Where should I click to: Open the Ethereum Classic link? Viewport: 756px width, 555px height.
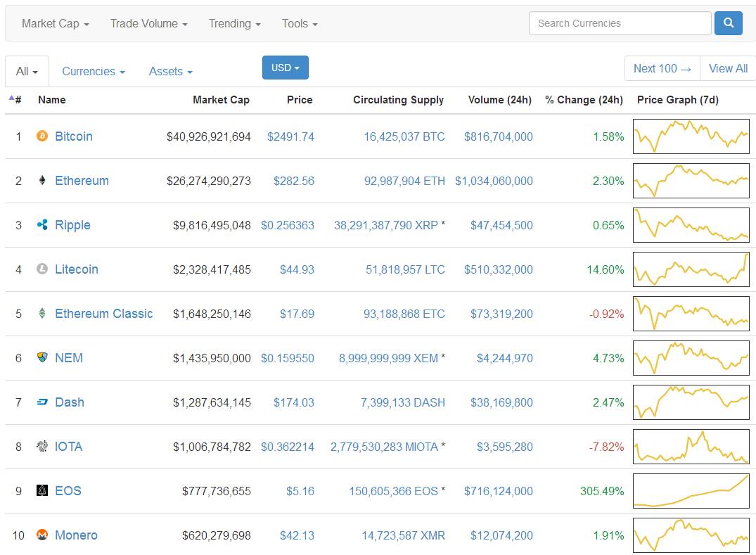(103, 314)
